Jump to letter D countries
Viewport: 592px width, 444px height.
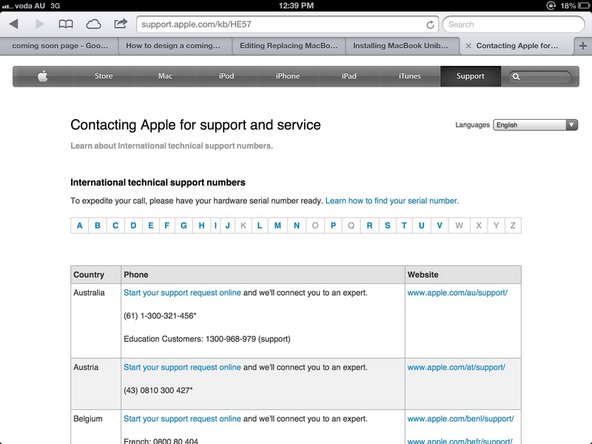click(x=133, y=225)
